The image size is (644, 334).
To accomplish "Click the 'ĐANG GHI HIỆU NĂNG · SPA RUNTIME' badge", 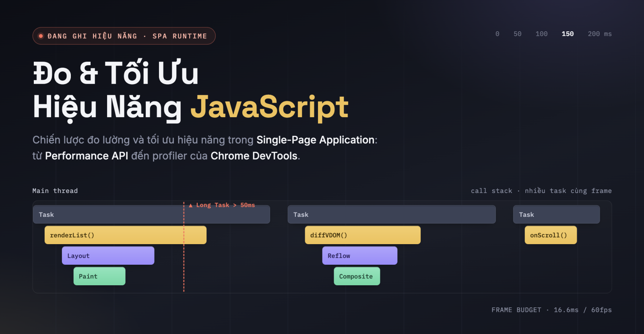I will pos(124,36).
